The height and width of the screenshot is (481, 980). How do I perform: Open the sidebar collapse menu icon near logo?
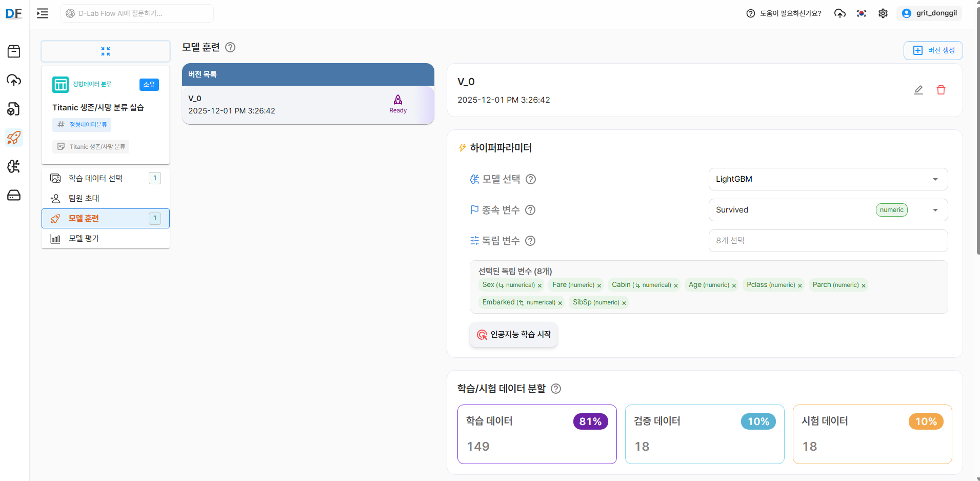[x=43, y=13]
